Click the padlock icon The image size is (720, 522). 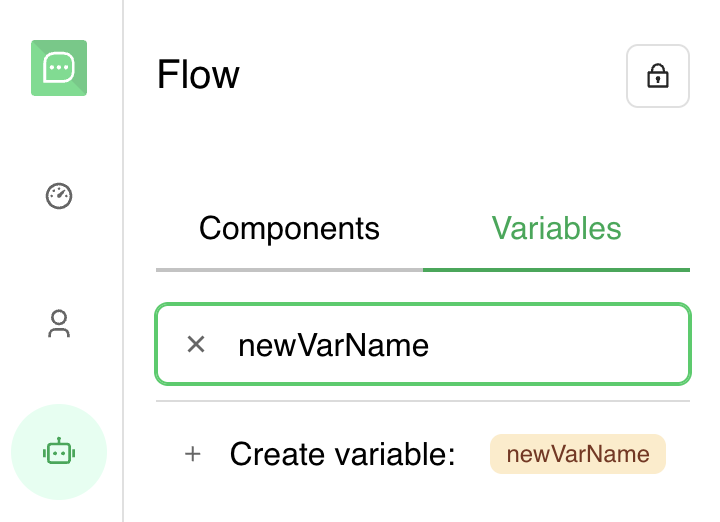click(x=657, y=76)
